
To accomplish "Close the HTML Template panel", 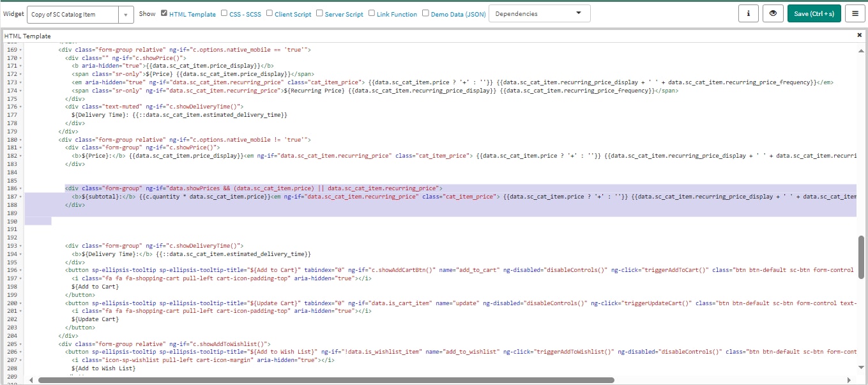I will click(859, 35).
